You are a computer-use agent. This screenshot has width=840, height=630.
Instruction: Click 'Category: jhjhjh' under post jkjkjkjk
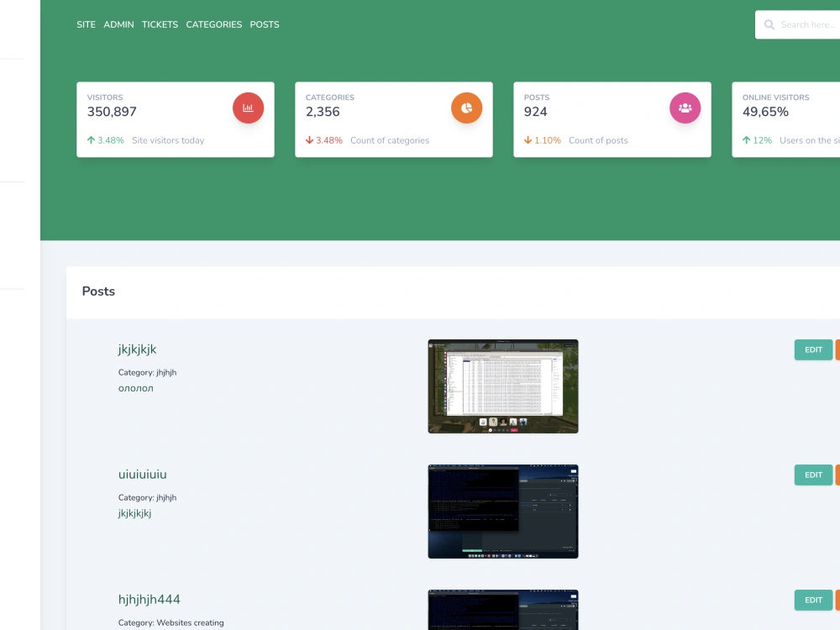(147, 372)
